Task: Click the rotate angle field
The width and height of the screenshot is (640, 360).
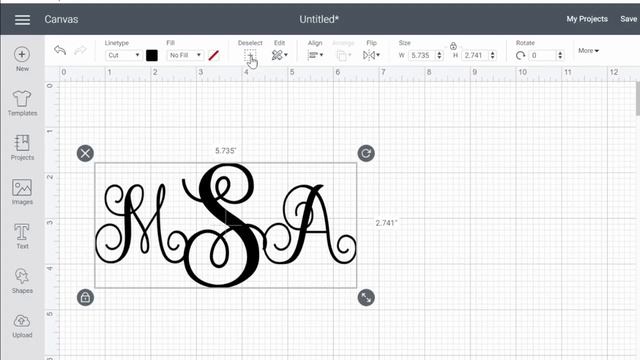Action: point(542,55)
